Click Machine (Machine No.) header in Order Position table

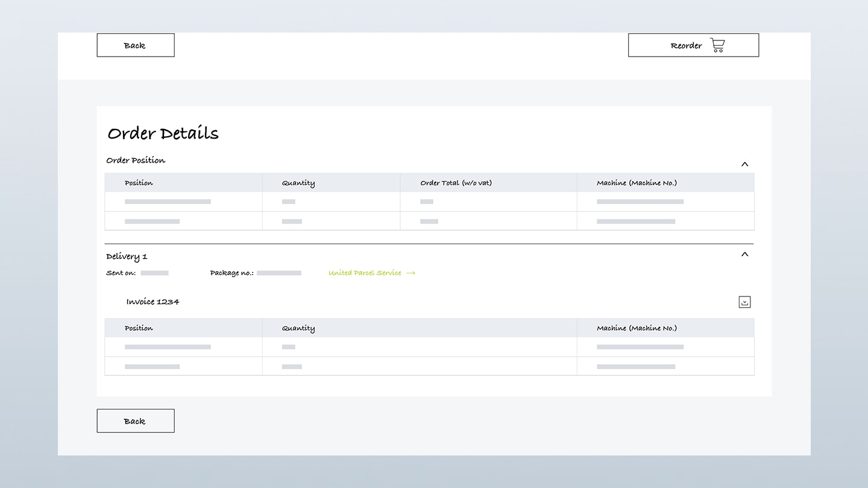(x=637, y=183)
